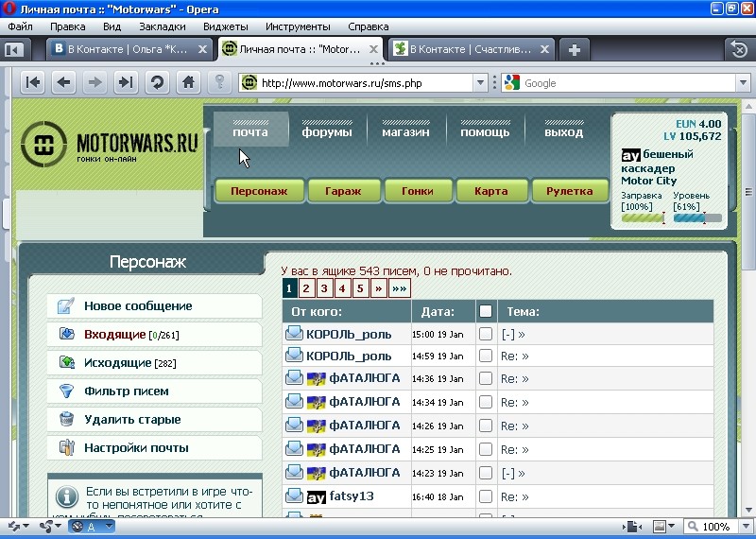This screenshot has width=756, height=539.
Task: Check the 14:26 19 Jan message checkbox
Action: pyautogui.click(x=486, y=426)
